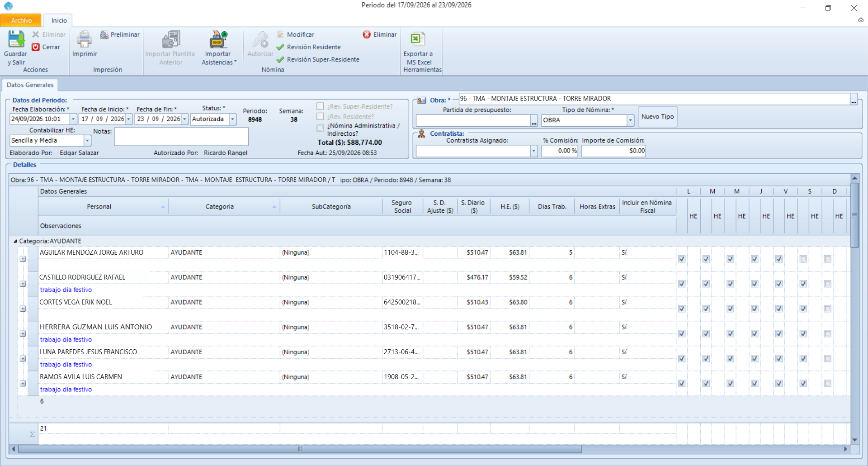The image size is (868, 466).
Task: Toggle Saturday checkbox for AGUILAR MENDOZA JORGE ARTURO
Action: pyautogui.click(x=803, y=259)
